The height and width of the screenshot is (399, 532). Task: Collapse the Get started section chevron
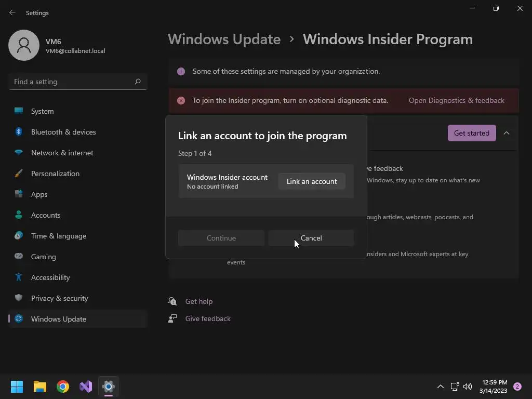click(507, 133)
